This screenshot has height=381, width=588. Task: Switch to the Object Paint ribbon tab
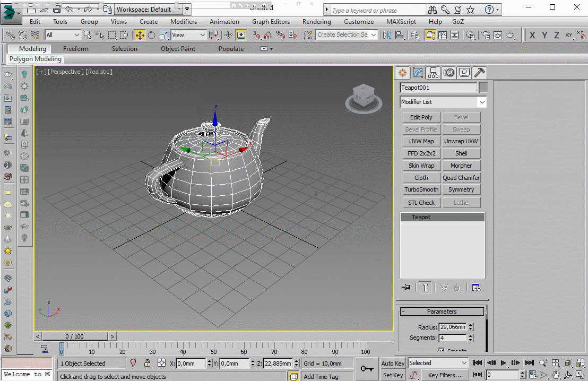pyautogui.click(x=178, y=49)
